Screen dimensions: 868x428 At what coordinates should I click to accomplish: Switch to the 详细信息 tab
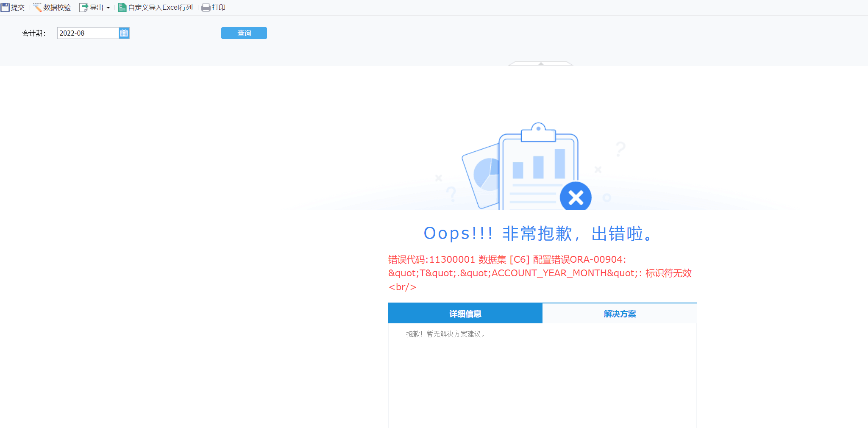point(465,314)
